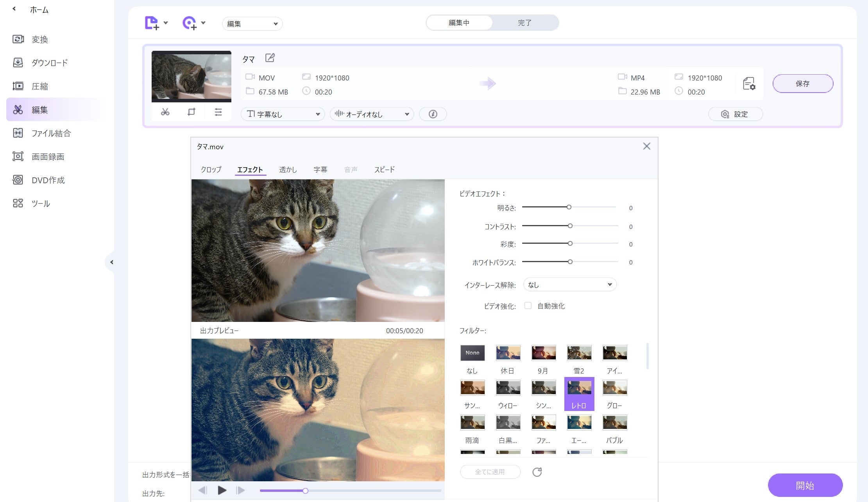This screenshot has width=868, height=502.
Task: Open effects sliders icon under thumbnail
Action: 218,113
